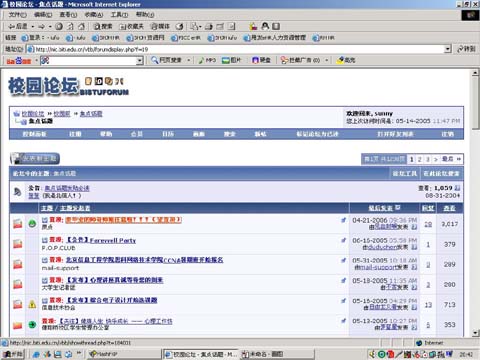Screen dimensions: 480x360
Task: Click the Print icon in toolbar
Action: [x=209, y=26]
